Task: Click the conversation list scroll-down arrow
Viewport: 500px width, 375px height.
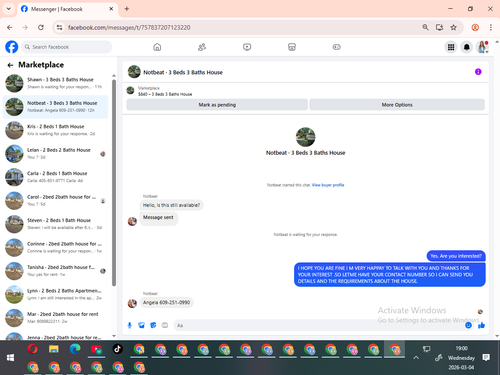Action: 114,336
